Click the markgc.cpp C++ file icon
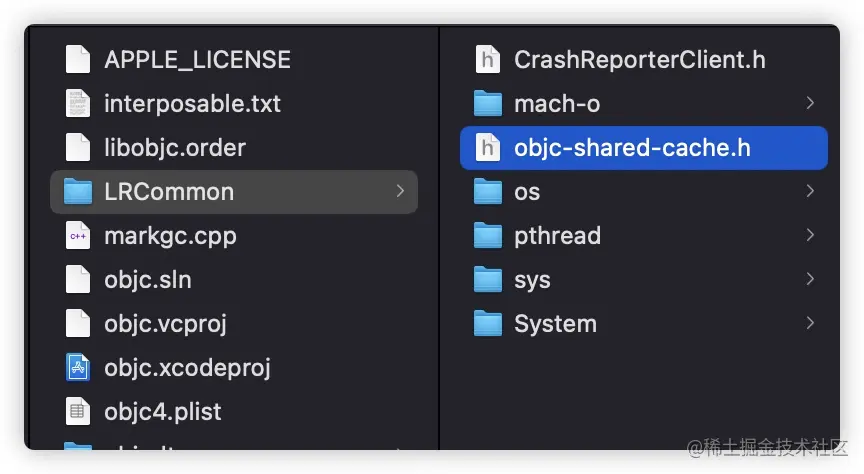 pyautogui.click(x=78, y=235)
